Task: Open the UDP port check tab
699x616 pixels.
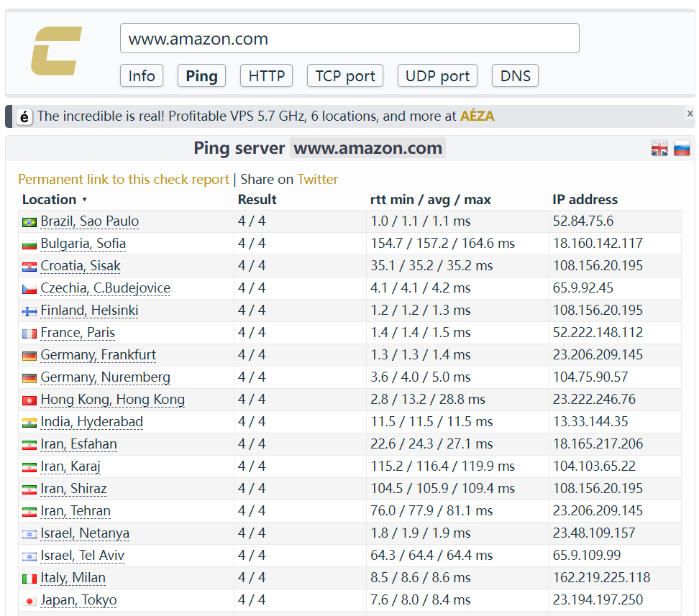Action: (437, 75)
